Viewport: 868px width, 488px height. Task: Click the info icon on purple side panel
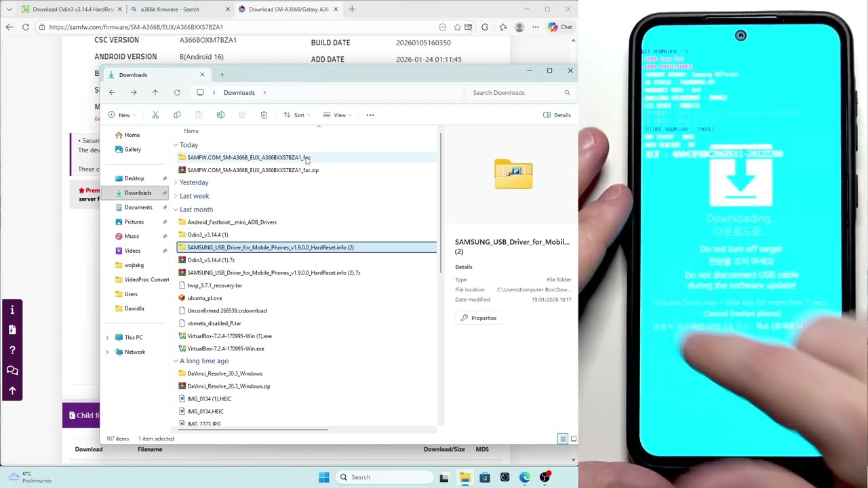tap(12, 310)
